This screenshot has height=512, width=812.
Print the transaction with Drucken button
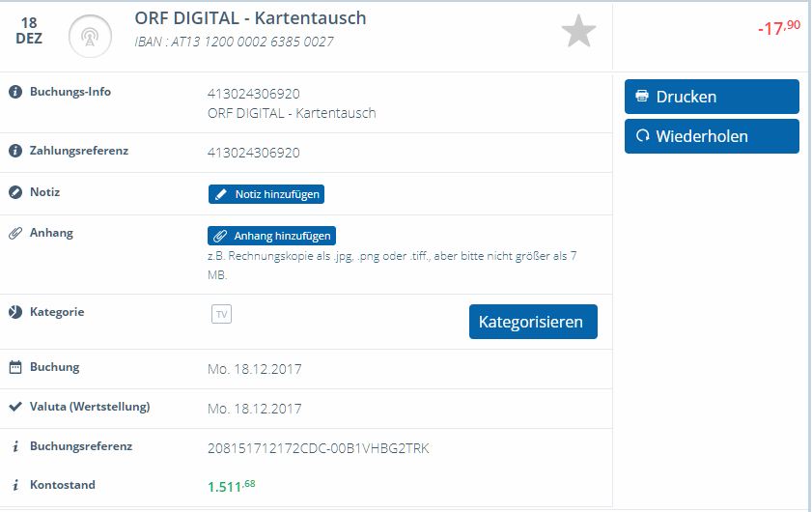712,97
